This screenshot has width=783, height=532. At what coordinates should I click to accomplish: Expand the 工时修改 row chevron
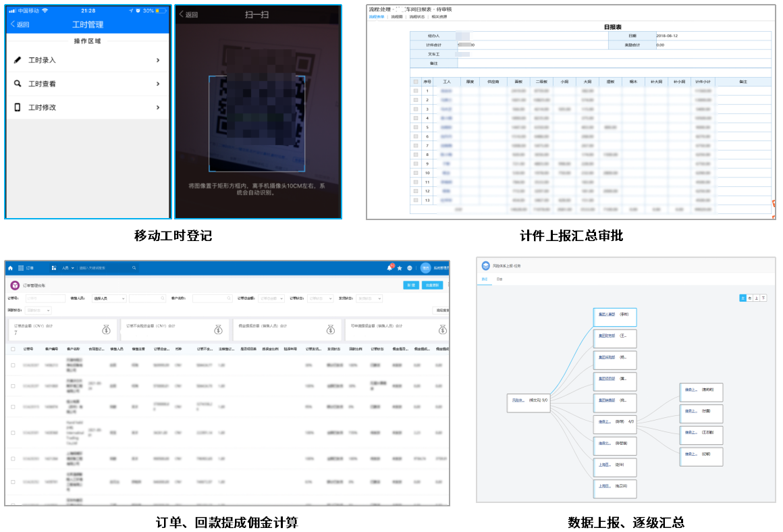tap(158, 107)
